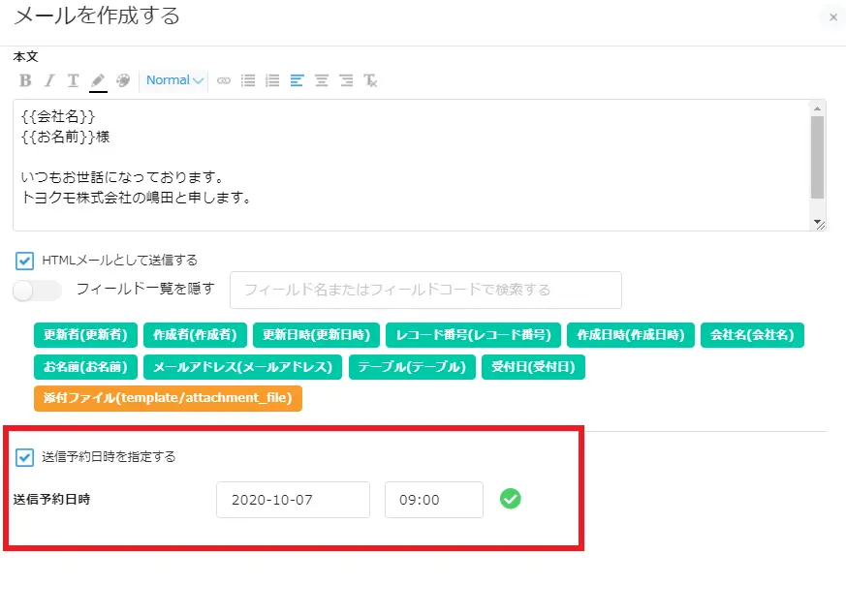Insert the 受付日(受付日) field tag

point(533,367)
